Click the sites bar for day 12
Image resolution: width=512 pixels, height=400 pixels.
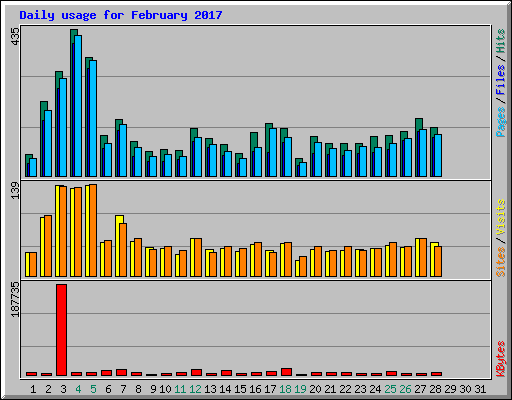[x=198, y=257]
